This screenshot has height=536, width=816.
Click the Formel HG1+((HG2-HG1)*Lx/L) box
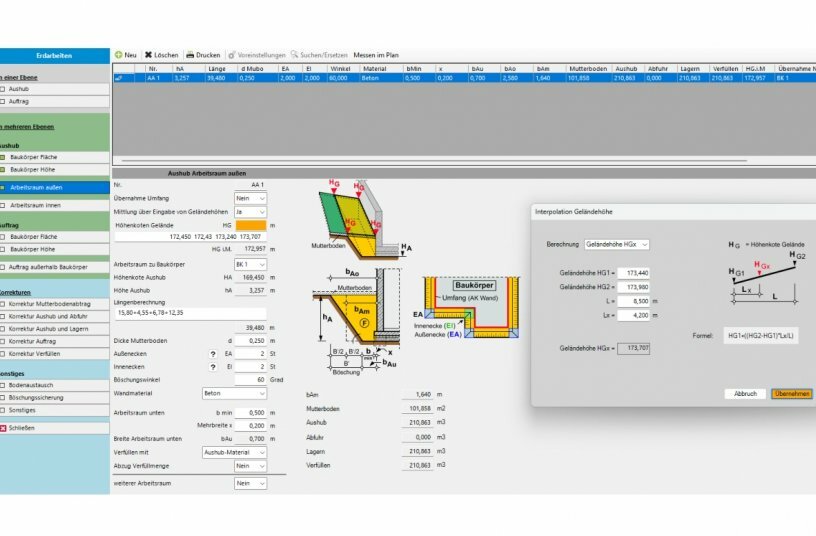click(x=760, y=336)
